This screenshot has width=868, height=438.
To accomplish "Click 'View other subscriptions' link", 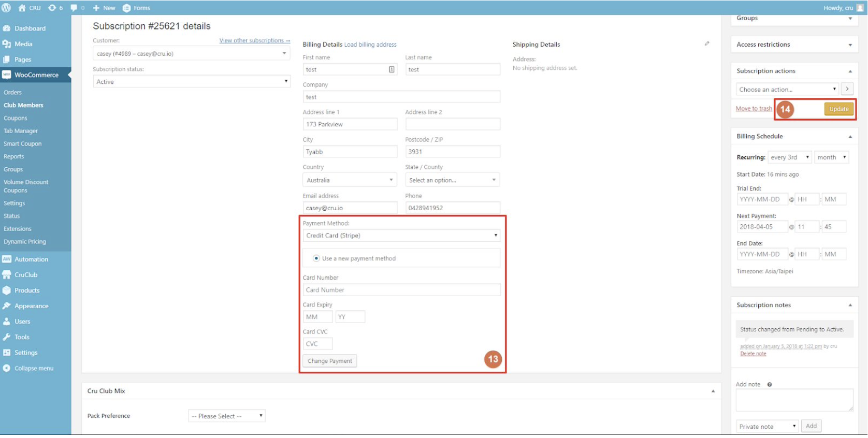I will click(254, 40).
